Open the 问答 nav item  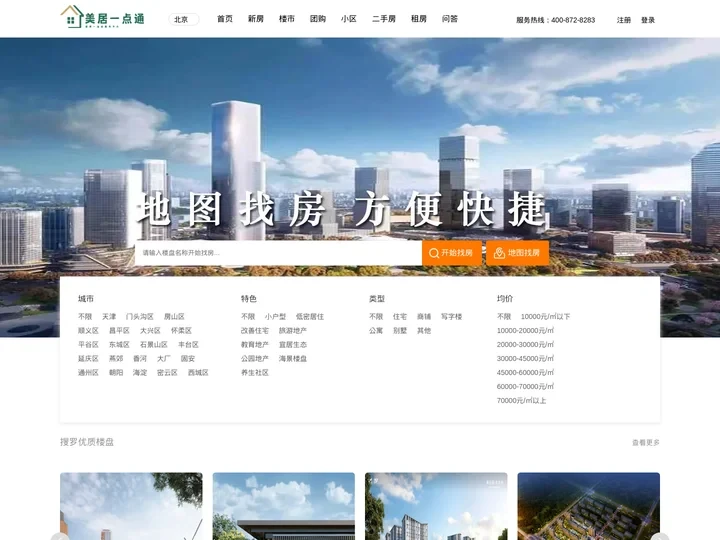(450, 19)
